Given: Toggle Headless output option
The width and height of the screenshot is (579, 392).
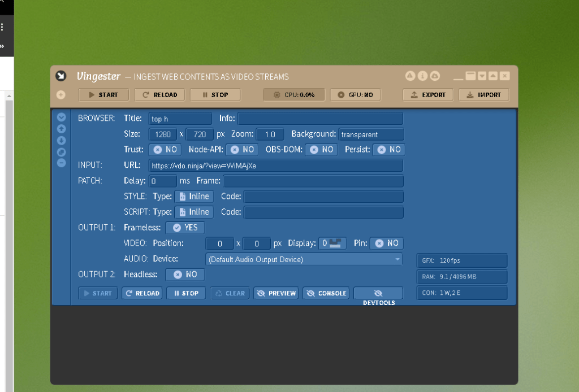Looking at the screenshot, I should pos(185,275).
